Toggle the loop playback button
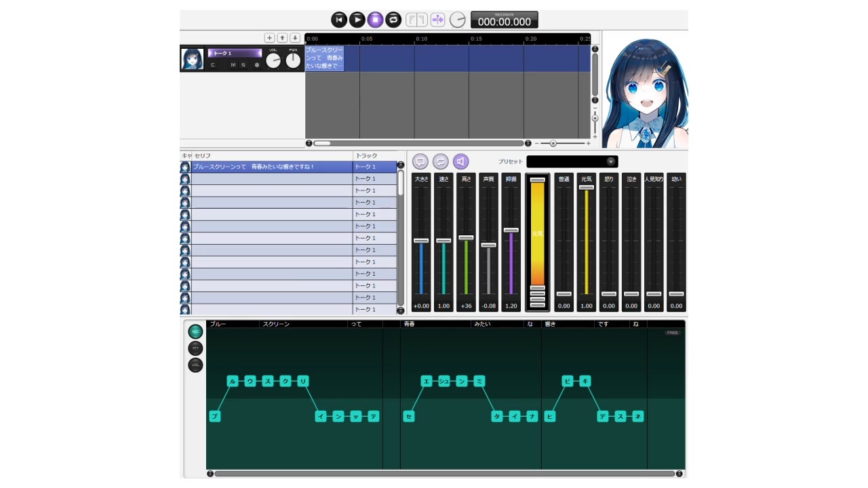The height and width of the screenshot is (488, 868). coord(393,20)
